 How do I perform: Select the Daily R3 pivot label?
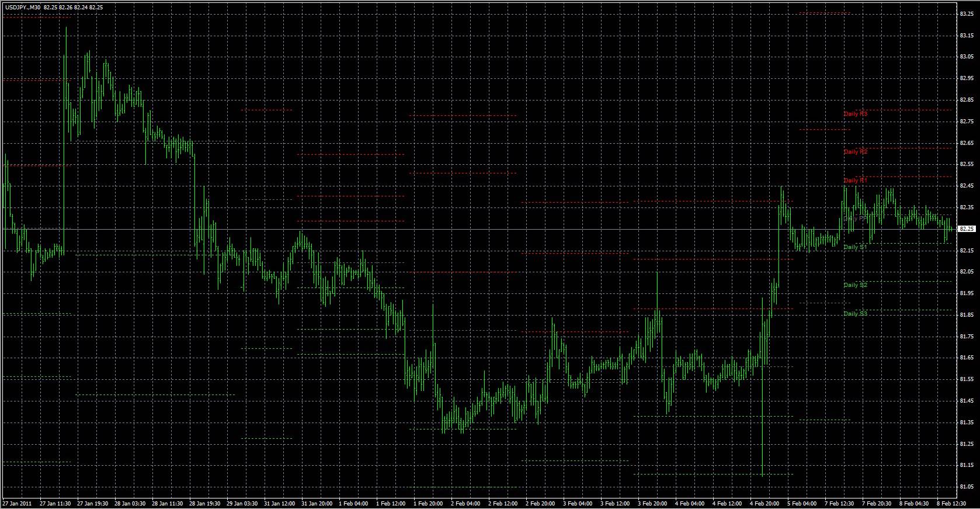(856, 114)
